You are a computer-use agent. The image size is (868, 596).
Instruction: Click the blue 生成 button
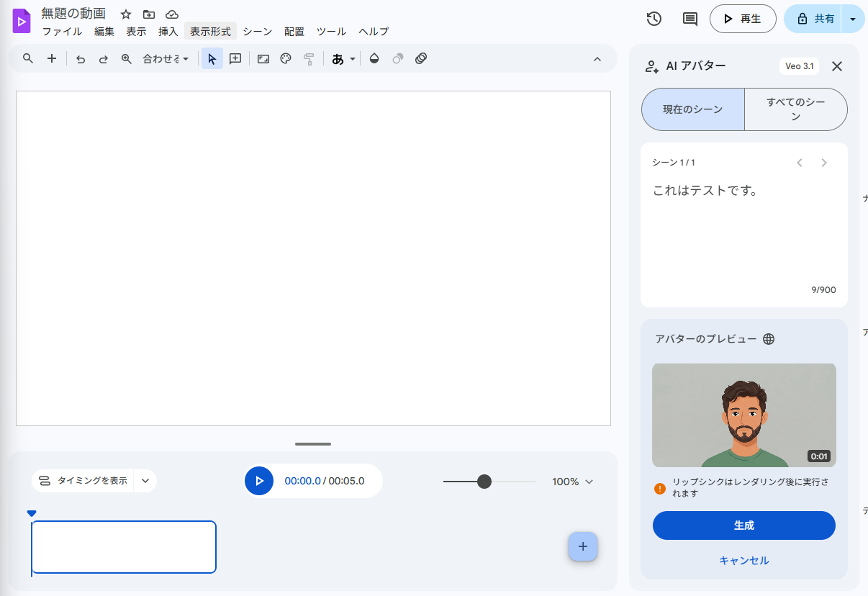tap(744, 525)
